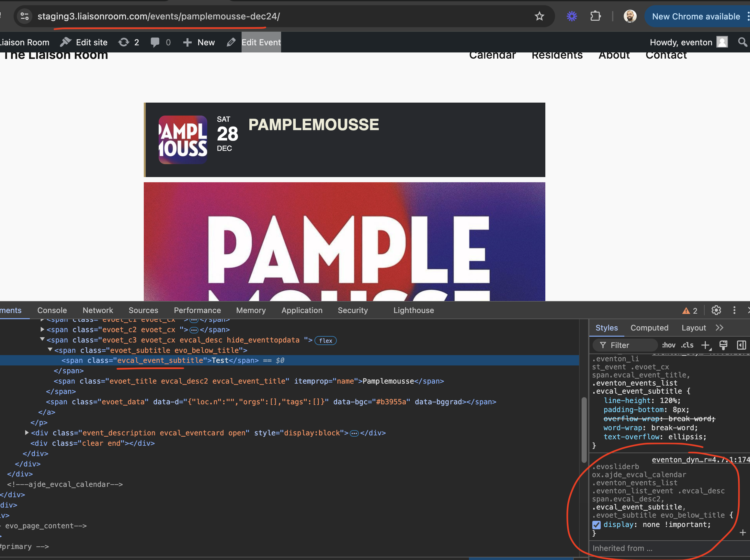Click the PAMPLEMOUSSE event title heading
The width and height of the screenshot is (750, 560).
[x=313, y=125]
